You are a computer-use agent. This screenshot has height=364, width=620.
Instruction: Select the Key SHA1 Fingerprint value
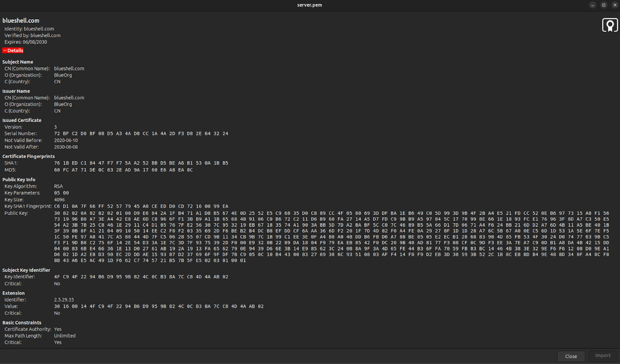[141, 206]
